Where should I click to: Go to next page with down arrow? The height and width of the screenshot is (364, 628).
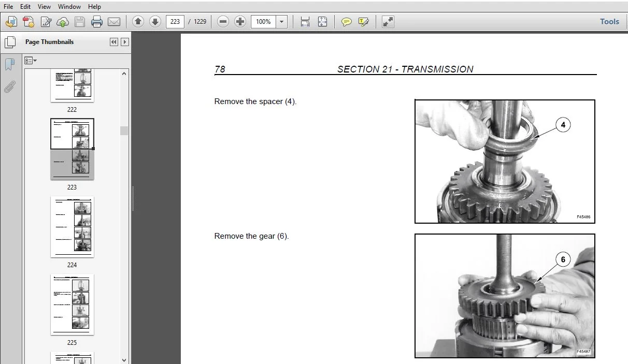coord(155,22)
